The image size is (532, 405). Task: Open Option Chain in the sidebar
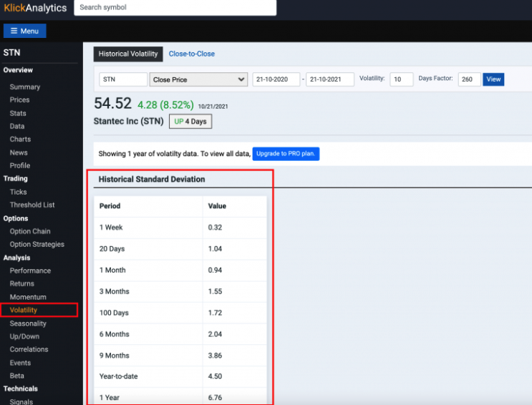(x=30, y=231)
